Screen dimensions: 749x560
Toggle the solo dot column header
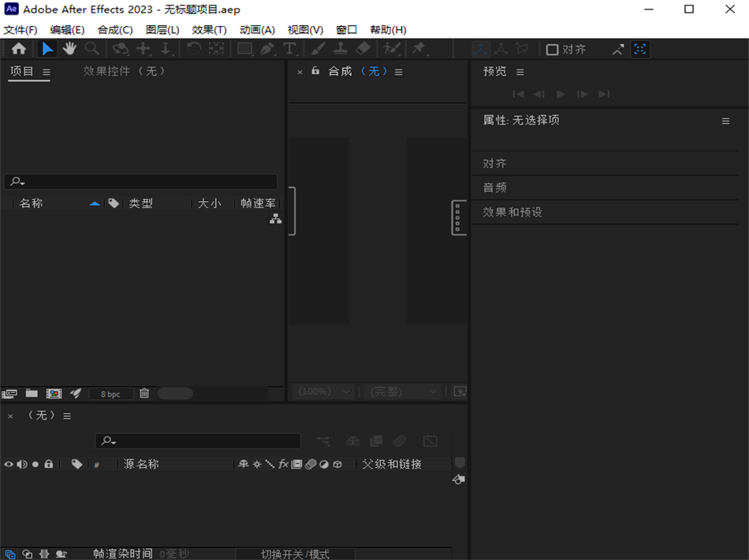35,464
